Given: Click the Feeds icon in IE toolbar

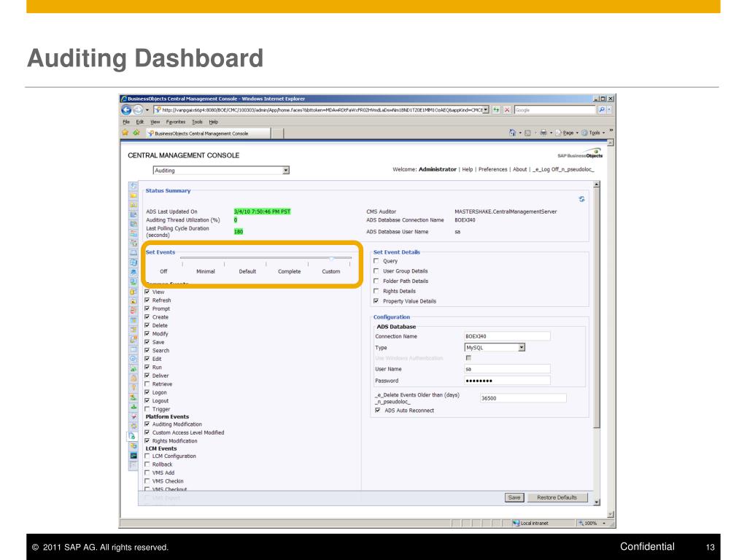Looking at the screenshot, I should tap(528, 133).
